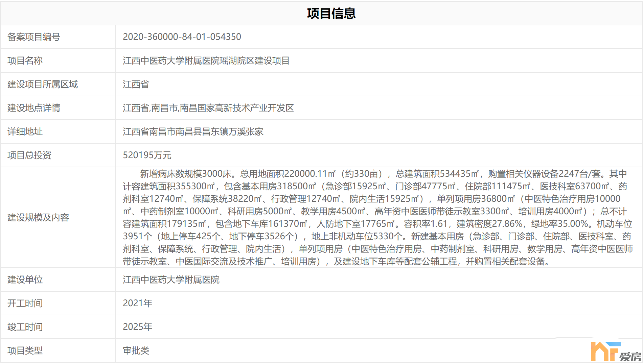Select the 建设项目所属区域 label
Image resolution: width=643 pixels, height=364 pixels.
click(x=43, y=84)
